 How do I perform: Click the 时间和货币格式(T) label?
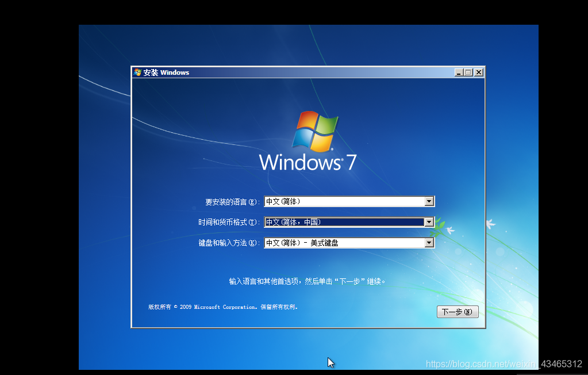(229, 222)
